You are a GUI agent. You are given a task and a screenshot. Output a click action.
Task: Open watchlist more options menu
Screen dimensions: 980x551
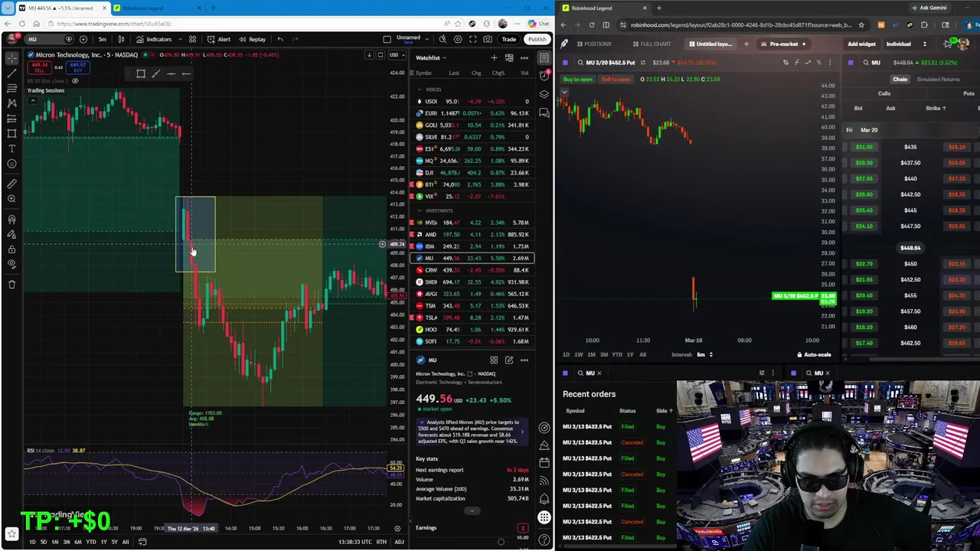[x=524, y=57]
